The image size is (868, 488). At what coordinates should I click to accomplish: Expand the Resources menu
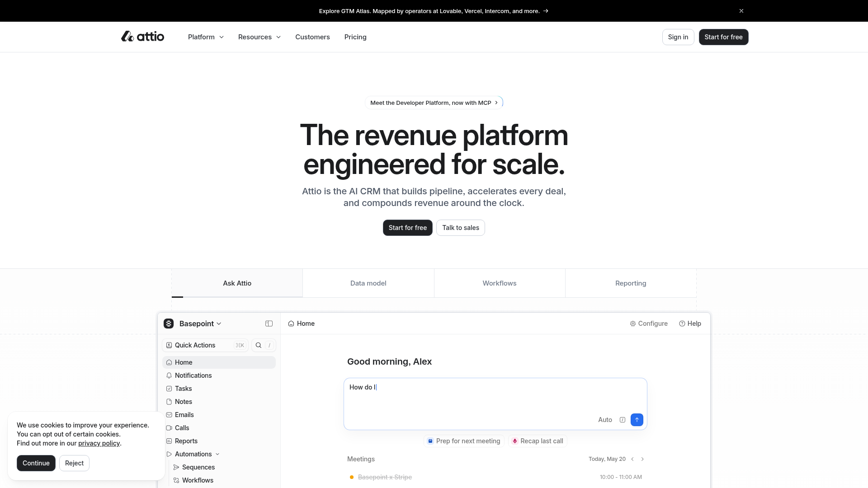coord(259,37)
